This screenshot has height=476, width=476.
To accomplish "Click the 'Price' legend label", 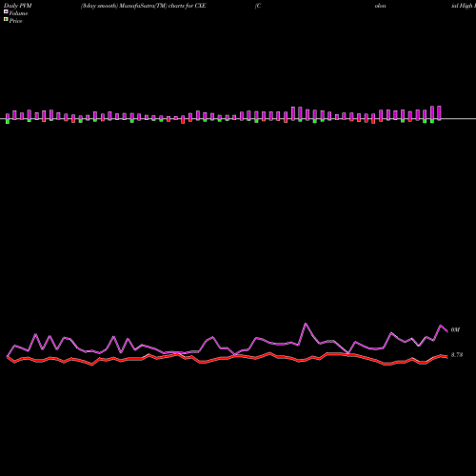I will pyautogui.click(x=15, y=21).
